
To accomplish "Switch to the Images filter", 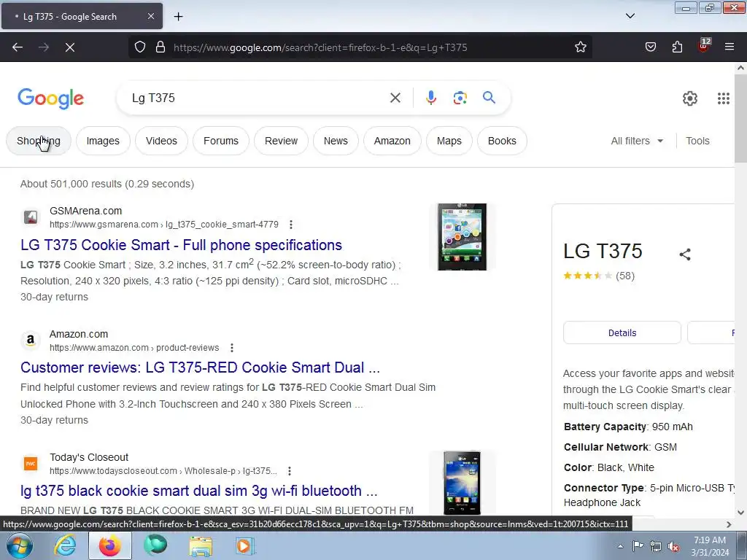I will 103,141.
